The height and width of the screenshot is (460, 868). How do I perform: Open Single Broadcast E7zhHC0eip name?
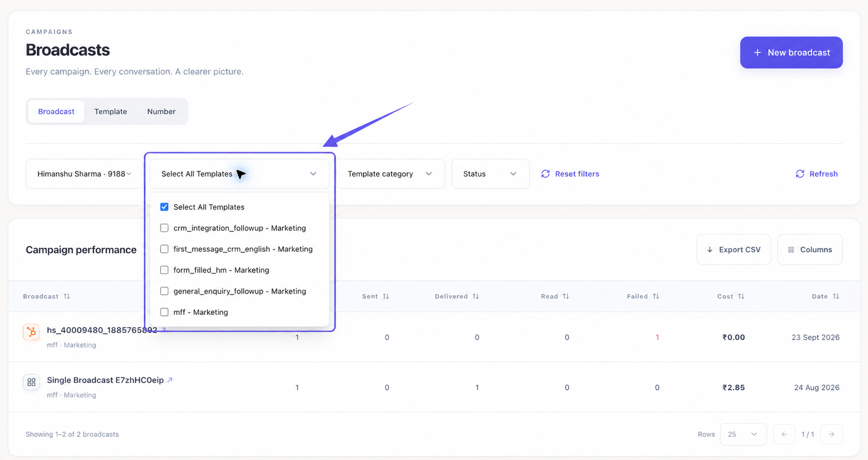click(105, 380)
